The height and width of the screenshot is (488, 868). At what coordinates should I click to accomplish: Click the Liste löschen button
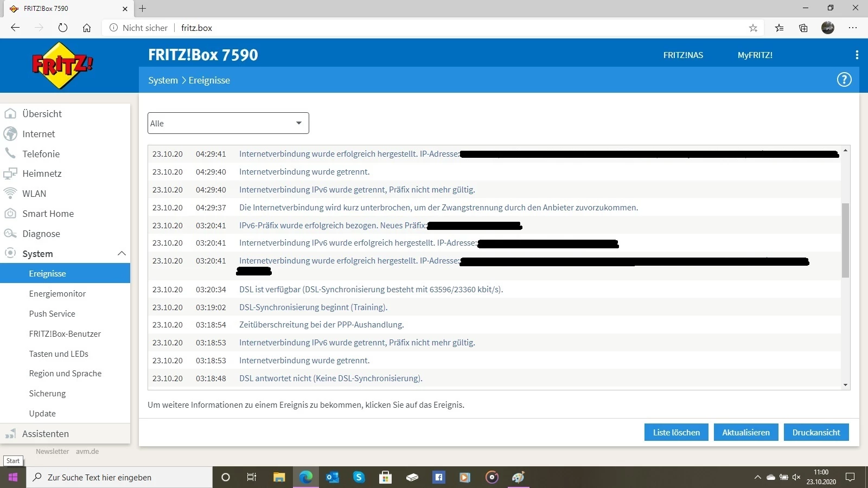676,432
